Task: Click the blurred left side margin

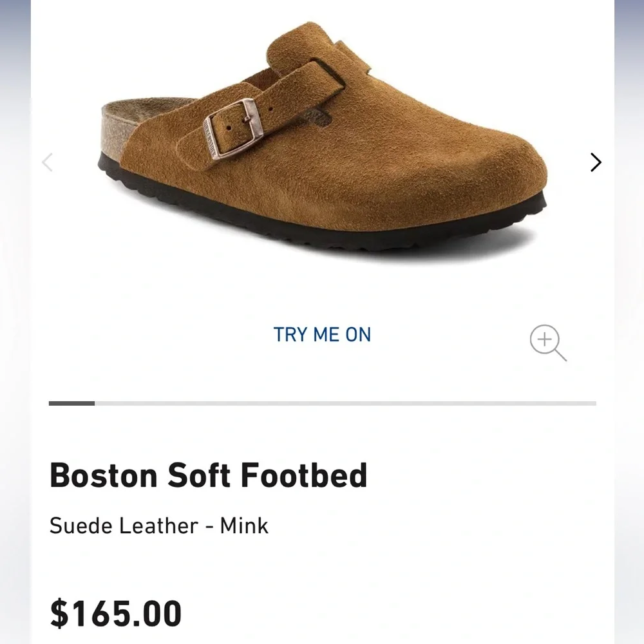Action: [14, 322]
